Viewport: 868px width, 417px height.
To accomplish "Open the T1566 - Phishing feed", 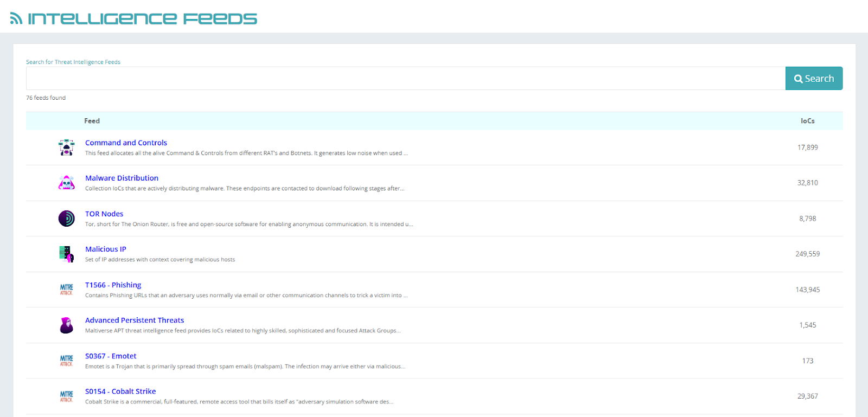I will [x=113, y=285].
